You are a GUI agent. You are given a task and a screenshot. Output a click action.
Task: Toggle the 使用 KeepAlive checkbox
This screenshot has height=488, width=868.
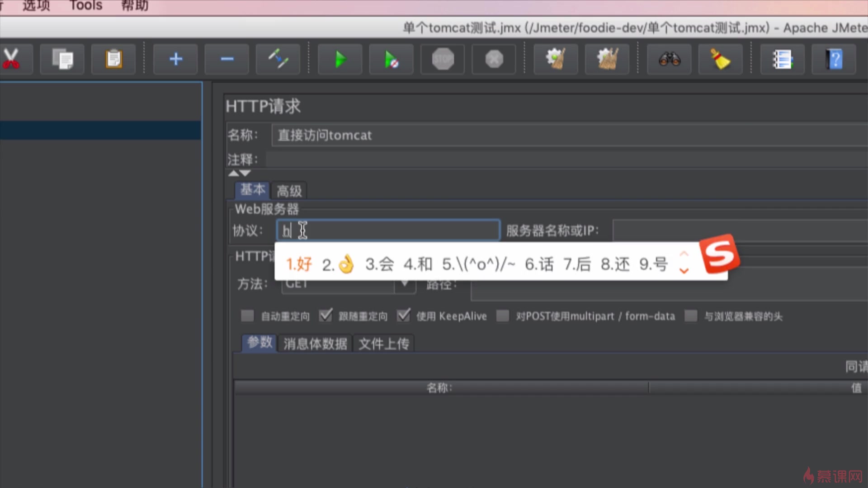[403, 316]
